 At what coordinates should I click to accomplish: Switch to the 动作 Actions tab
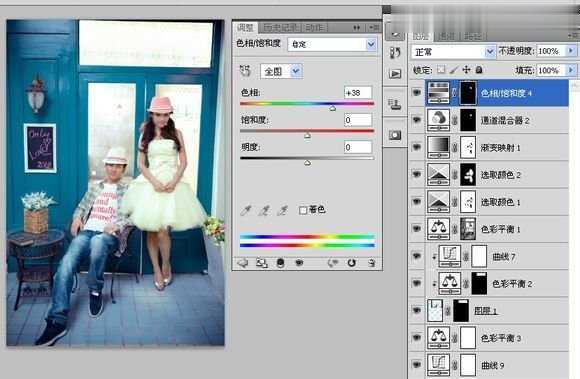tap(315, 27)
